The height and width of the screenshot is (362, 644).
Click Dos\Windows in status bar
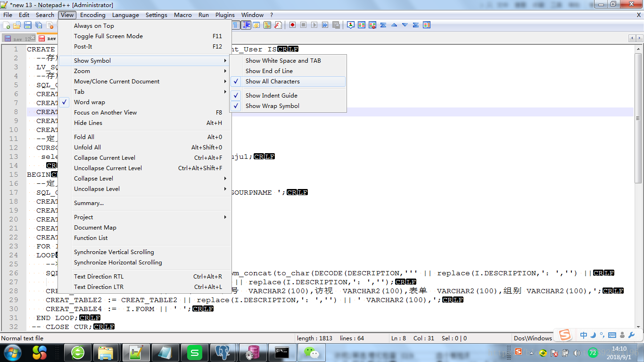pyautogui.click(x=533, y=338)
